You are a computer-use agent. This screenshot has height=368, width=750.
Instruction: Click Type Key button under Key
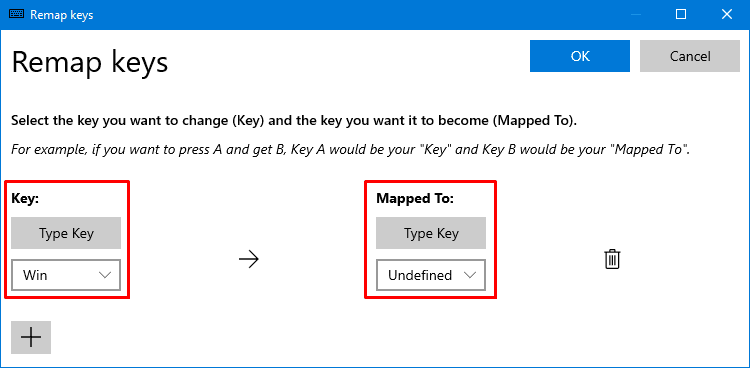tap(66, 233)
